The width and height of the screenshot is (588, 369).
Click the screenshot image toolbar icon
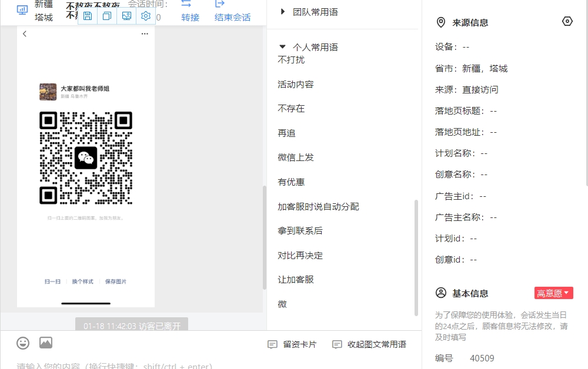click(127, 16)
